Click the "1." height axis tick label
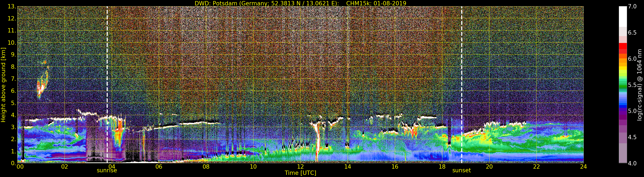This screenshot has width=644, height=177. point(13,151)
